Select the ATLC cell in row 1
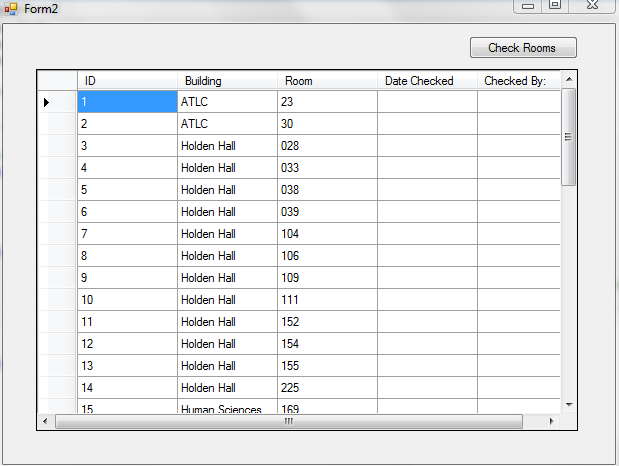 click(x=227, y=102)
